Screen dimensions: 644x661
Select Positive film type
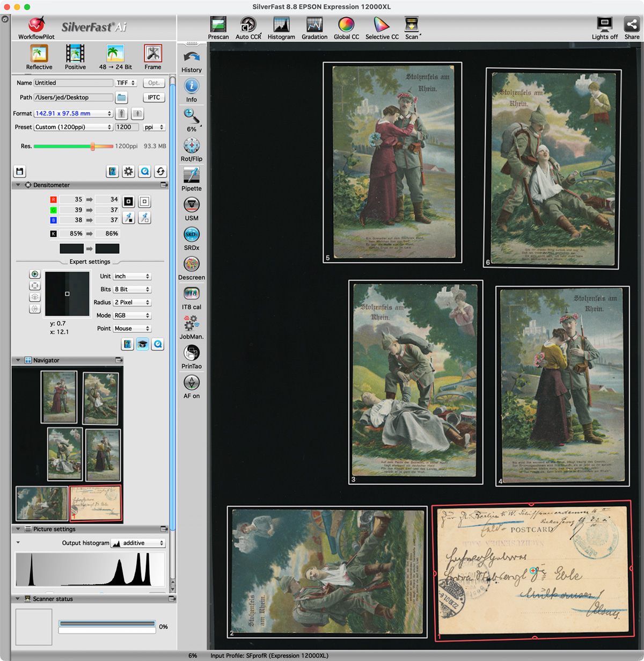point(75,57)
